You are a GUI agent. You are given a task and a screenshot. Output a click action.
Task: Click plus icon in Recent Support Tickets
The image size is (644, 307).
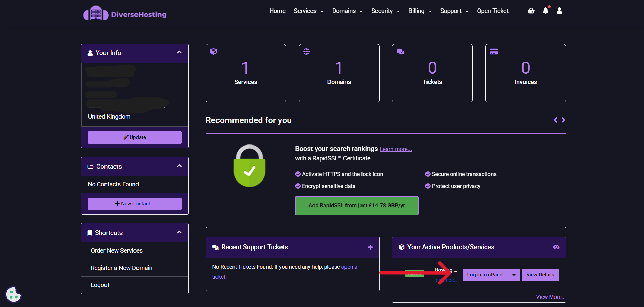(x=370, y=247)
